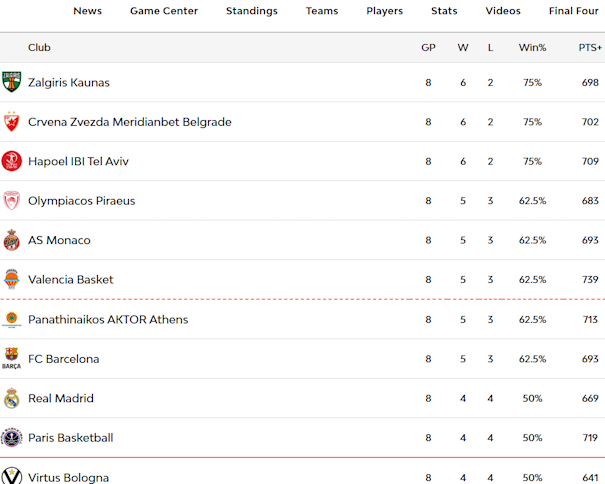This screenshot has width=605, height=484.
Task: Select the Final Four menu item
Action: click(x=576, y=11)
